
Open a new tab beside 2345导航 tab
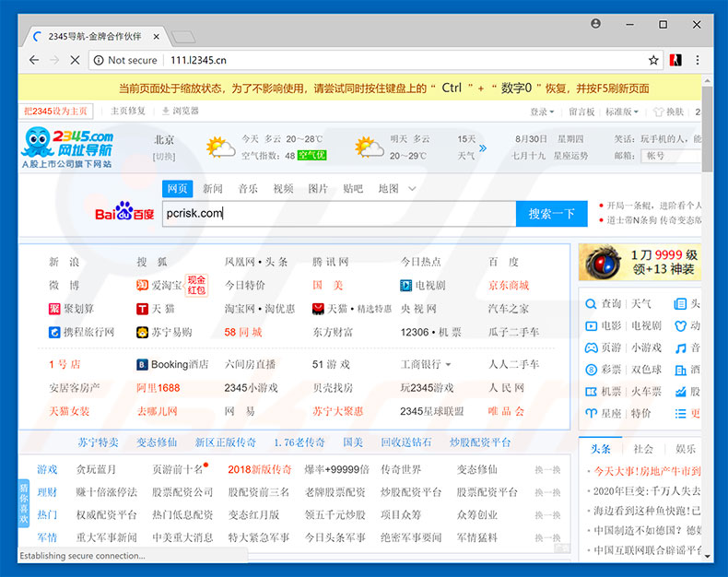[x=183, y=37]
